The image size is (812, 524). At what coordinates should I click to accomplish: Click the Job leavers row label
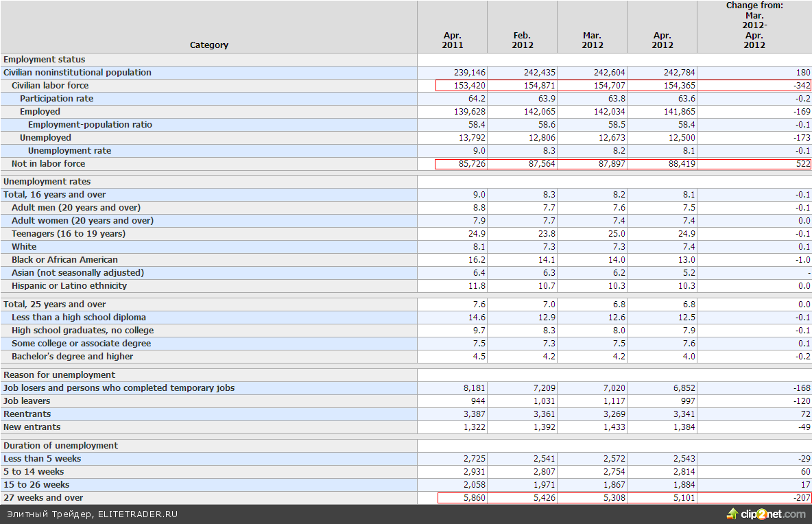click(x=27, y=401)
